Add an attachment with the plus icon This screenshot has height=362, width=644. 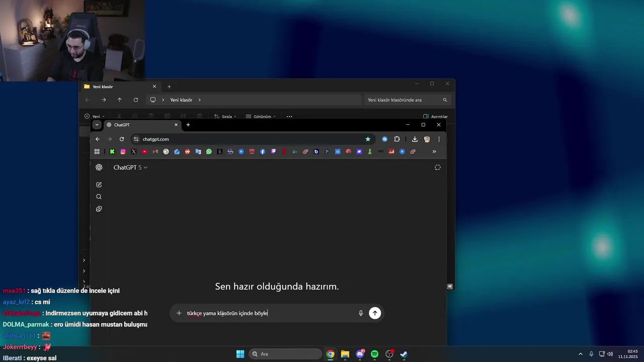[x=179, y=313]
